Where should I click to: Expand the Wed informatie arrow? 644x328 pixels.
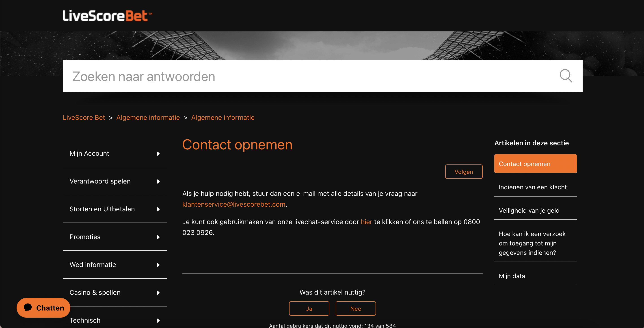[x=158, y=265]
